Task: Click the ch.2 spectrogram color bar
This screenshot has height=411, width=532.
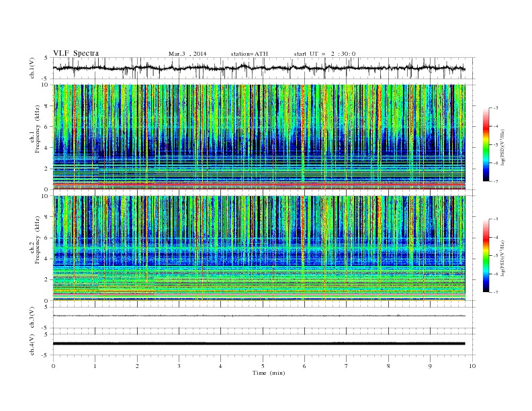Action: tap(486, 256)
